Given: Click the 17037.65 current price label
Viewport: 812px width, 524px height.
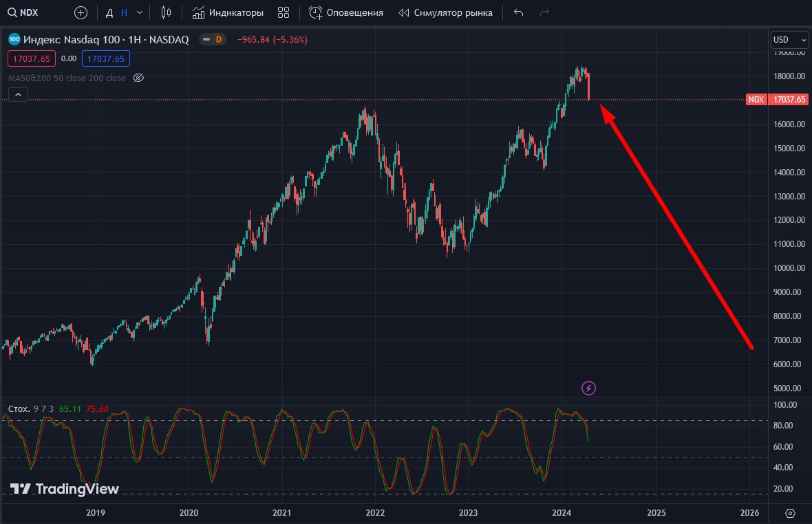Looking at the screenshot, I should [x=789, y=99].
